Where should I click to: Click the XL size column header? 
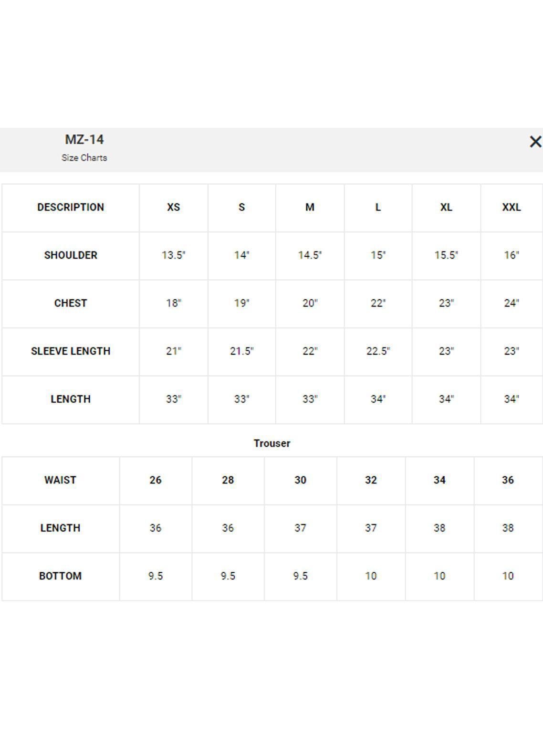pos(446,207)
